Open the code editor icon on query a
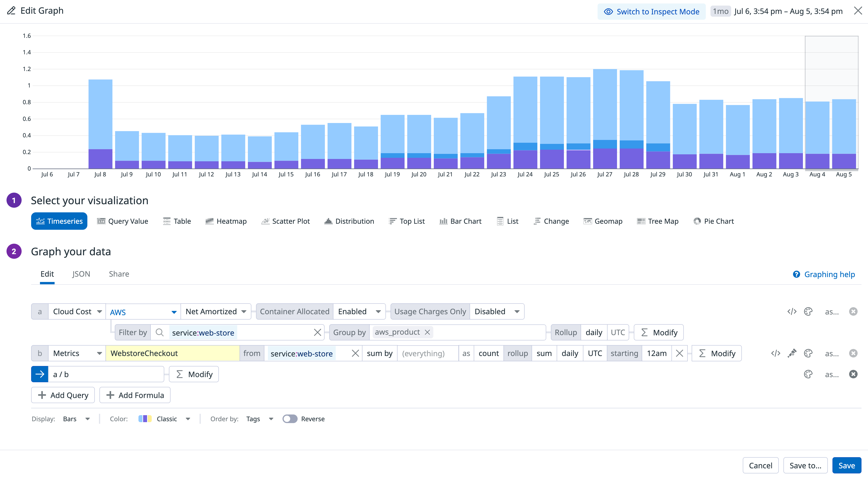868x479 pixels. [792, 311]
